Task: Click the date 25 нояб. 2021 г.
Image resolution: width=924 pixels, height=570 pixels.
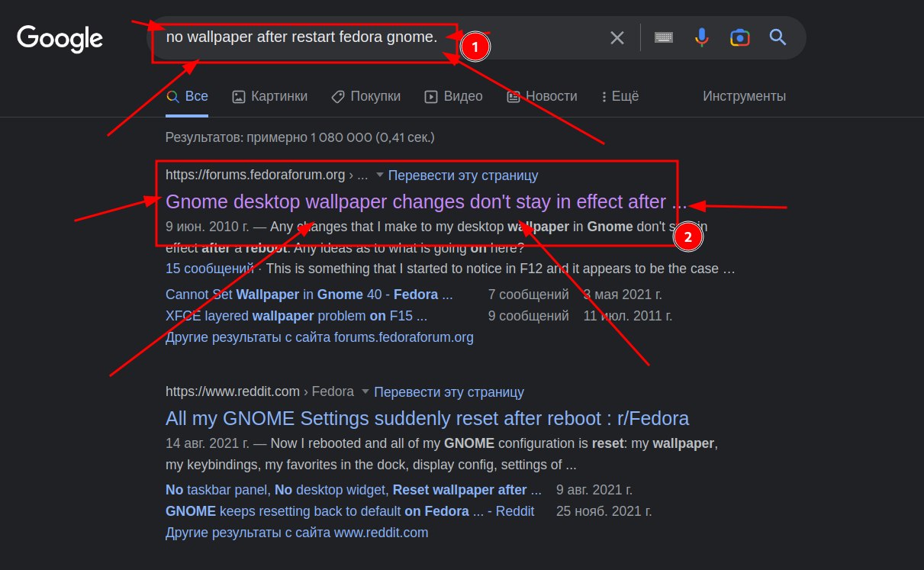Action: pyautogui.click(x=604, y=511)
